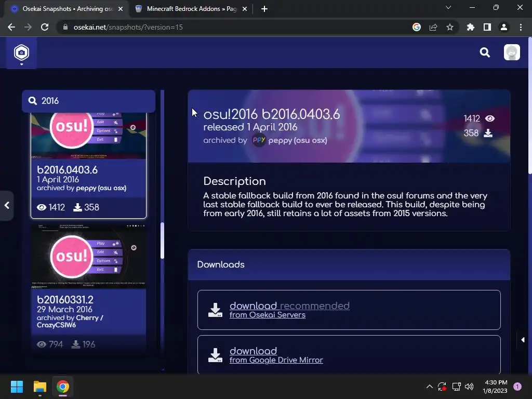Open the user profile avatar
The height and width of the screenshot is (399, 532).
click(512, 52)
